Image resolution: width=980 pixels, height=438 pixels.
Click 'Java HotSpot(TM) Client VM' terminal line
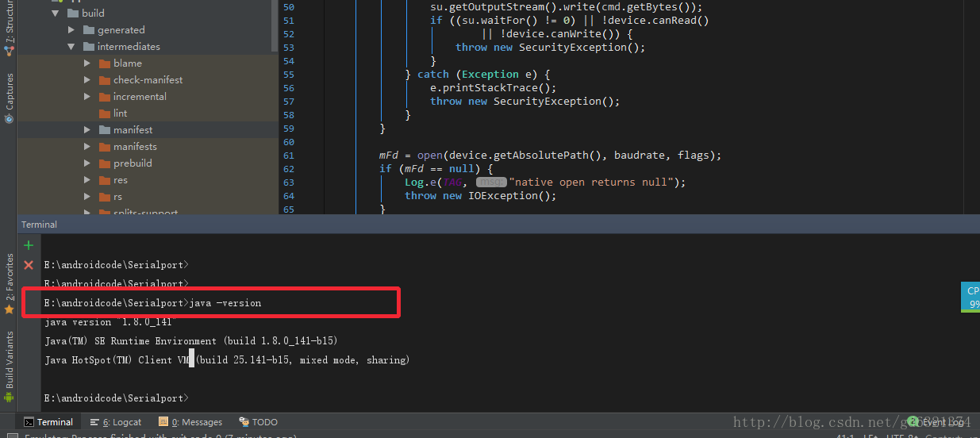click(x=227, y=360)
